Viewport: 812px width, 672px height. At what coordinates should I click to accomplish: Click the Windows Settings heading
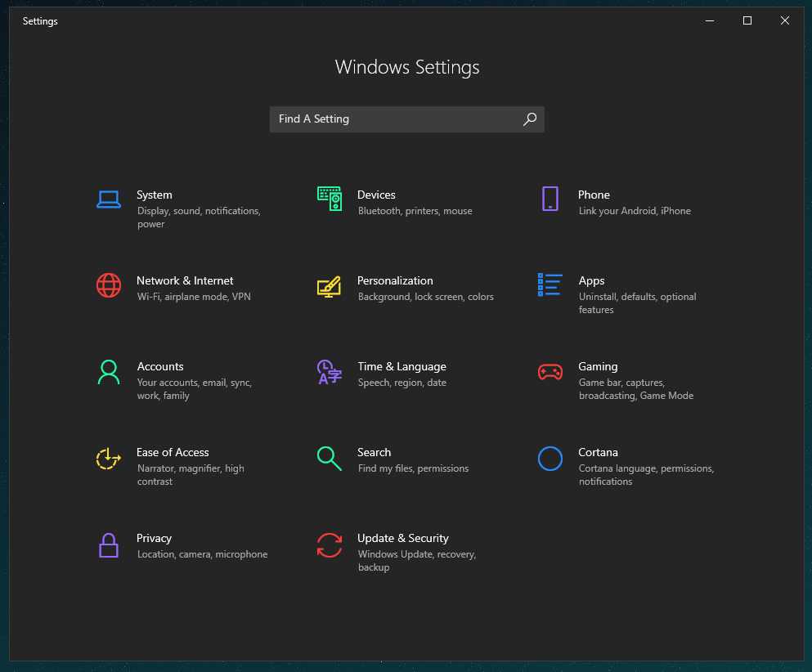[x=407, y=67]
